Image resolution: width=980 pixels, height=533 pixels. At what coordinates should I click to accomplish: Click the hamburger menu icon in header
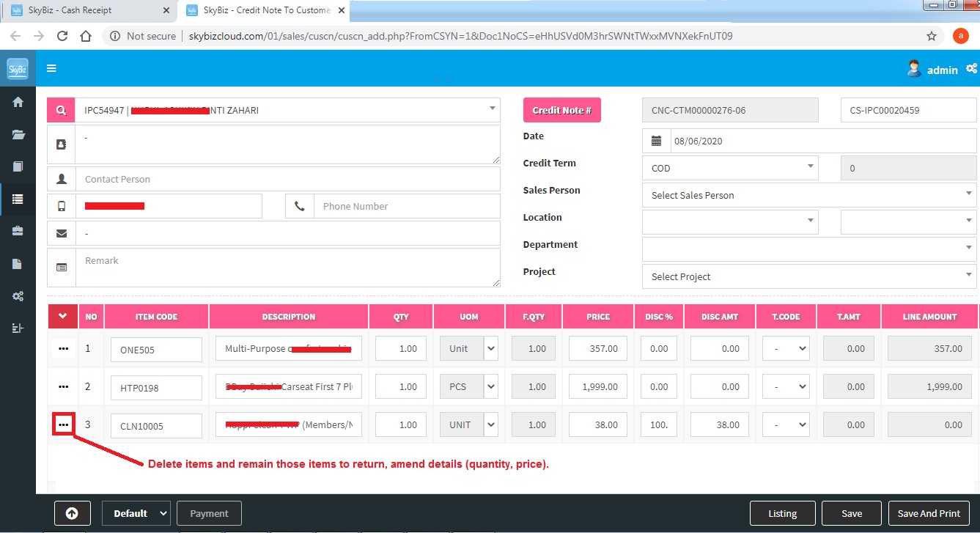[x=51, y=68]
